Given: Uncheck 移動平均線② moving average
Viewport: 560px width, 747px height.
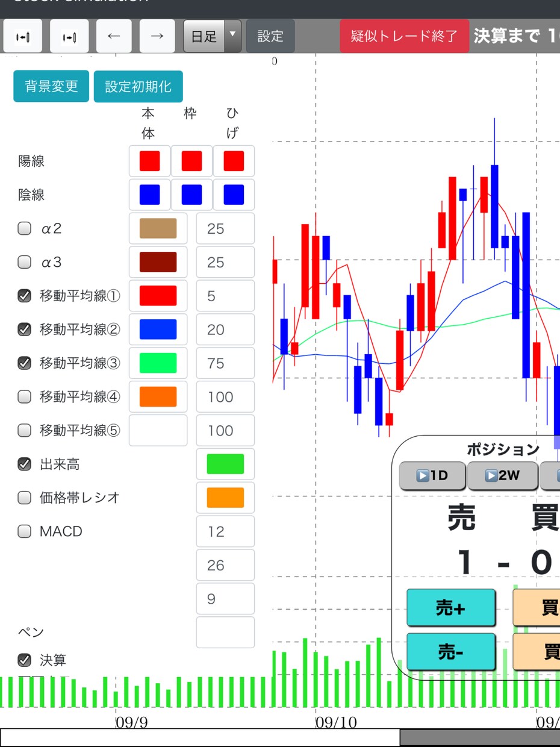Looking at the screenshot, I should (x=24, y=330).
